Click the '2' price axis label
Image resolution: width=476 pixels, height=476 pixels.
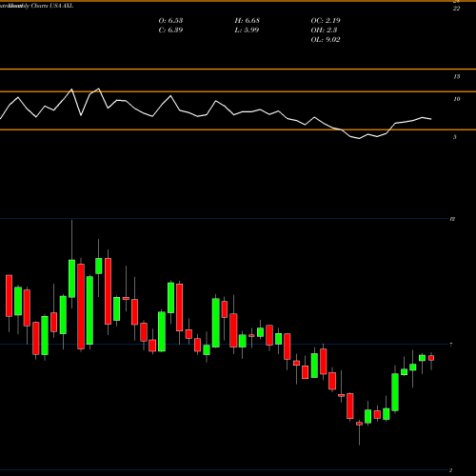click(x=451, y=470)
